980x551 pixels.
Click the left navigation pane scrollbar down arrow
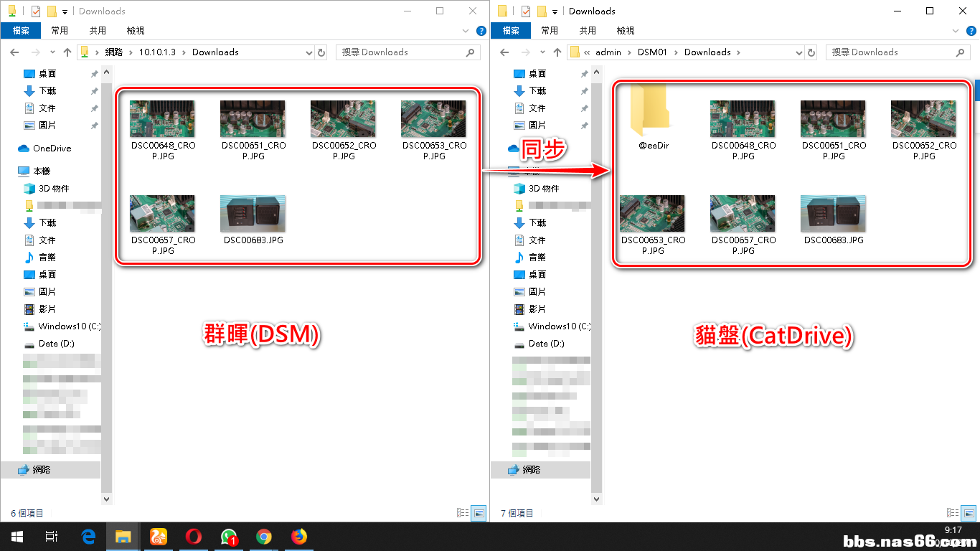pos(107,499)
